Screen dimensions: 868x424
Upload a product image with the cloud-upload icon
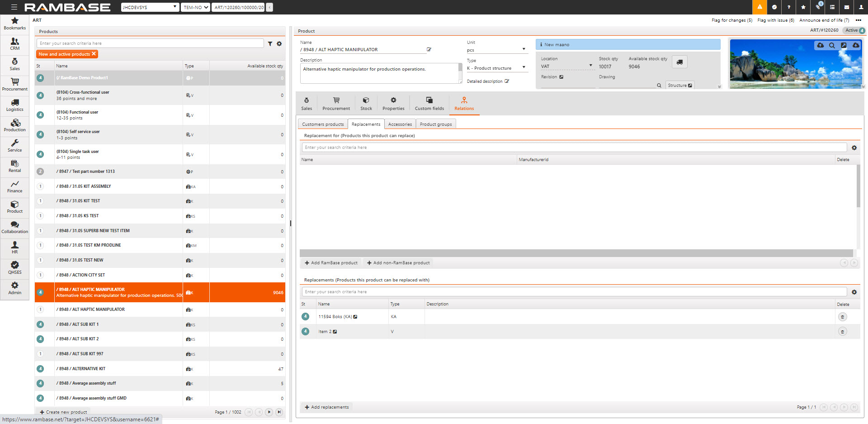click(820, 45)
